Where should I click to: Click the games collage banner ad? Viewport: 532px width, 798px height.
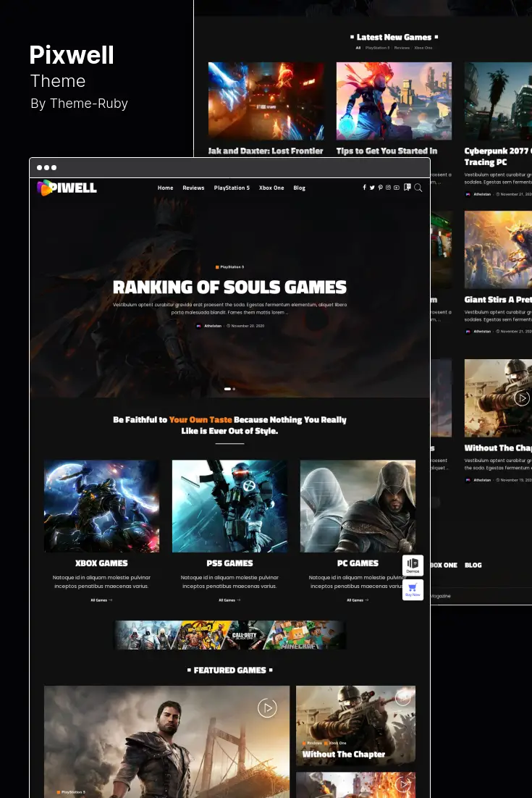[x=230, y=634]
